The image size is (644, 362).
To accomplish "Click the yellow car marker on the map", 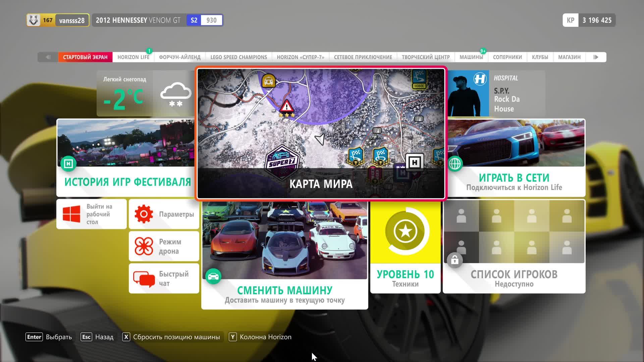I will 268,81.
